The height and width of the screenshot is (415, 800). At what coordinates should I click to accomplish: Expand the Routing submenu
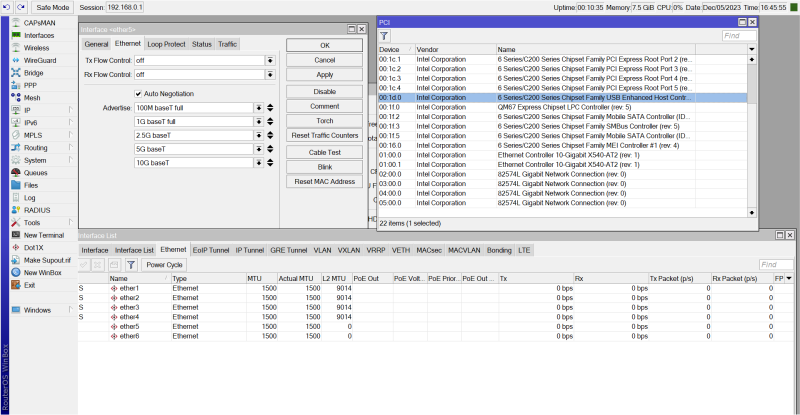tap(70, 148)
